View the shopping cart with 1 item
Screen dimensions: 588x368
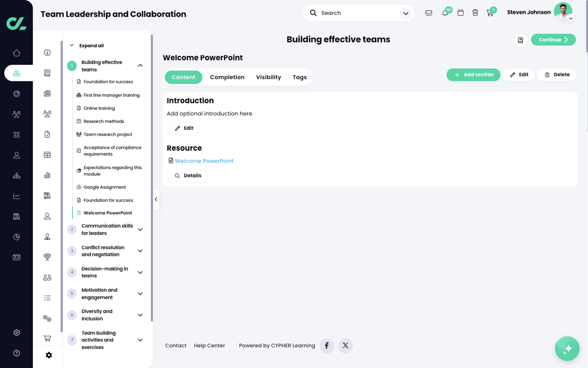click(x=490, y=12)
